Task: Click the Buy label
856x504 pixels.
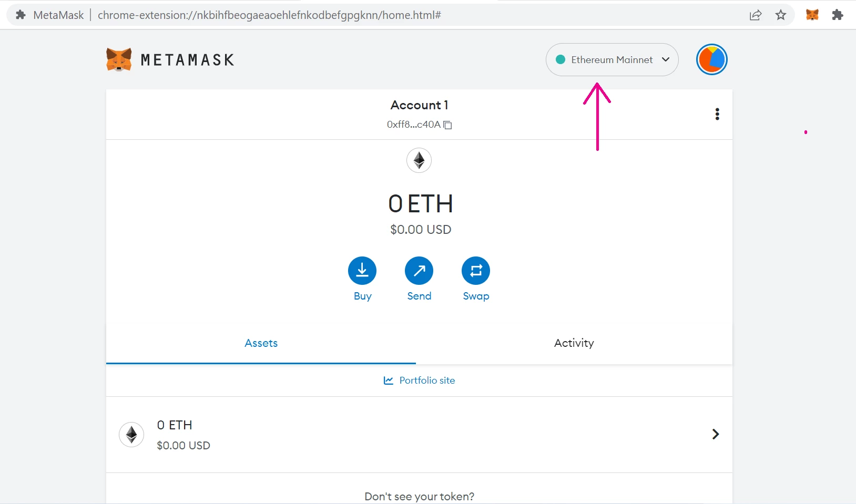Action: click(363, 296)
